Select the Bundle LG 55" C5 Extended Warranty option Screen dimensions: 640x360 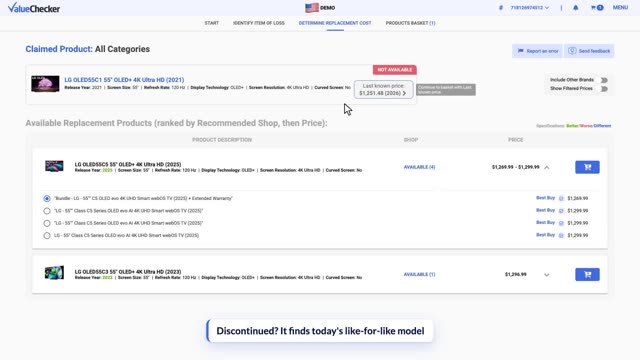point(47,198)
